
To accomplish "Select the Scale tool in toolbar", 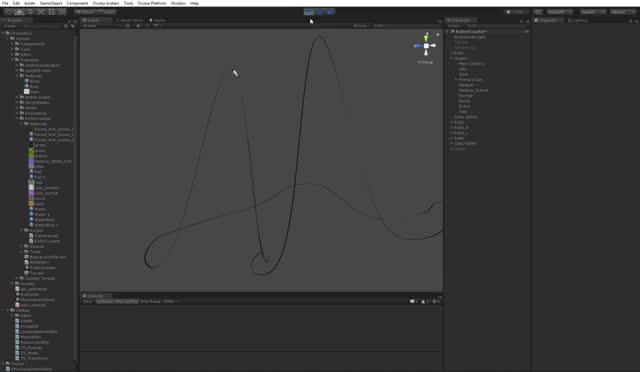I will 41,12.
